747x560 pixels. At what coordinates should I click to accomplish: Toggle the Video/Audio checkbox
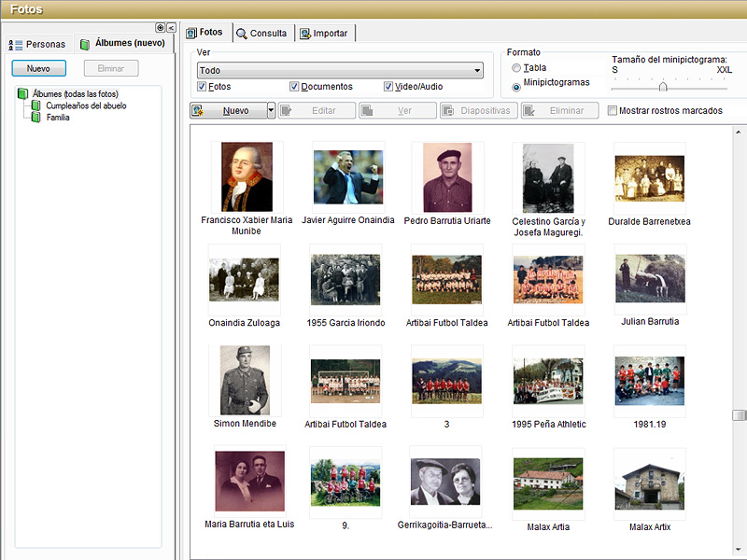[388, 86]
